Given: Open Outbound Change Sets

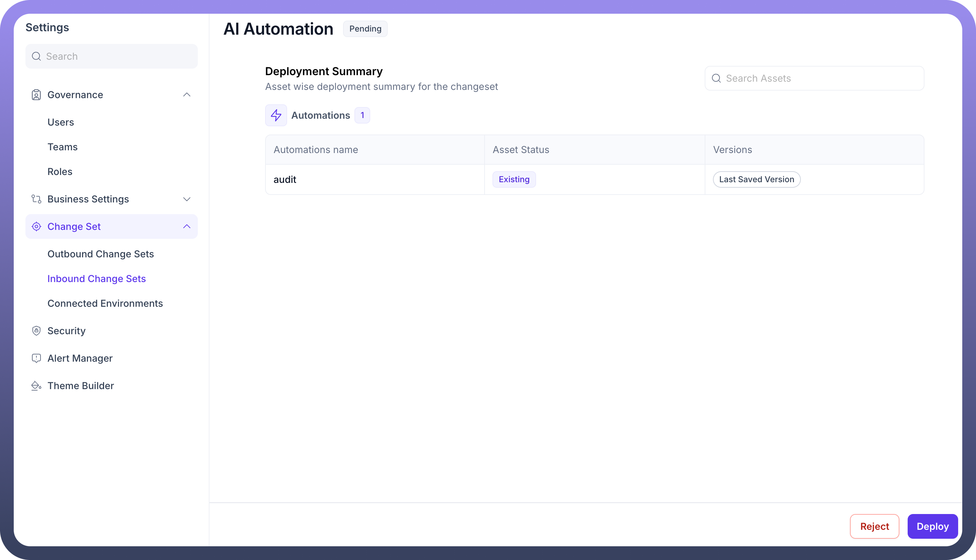Looking at the screenshot, I should [100, 254].
